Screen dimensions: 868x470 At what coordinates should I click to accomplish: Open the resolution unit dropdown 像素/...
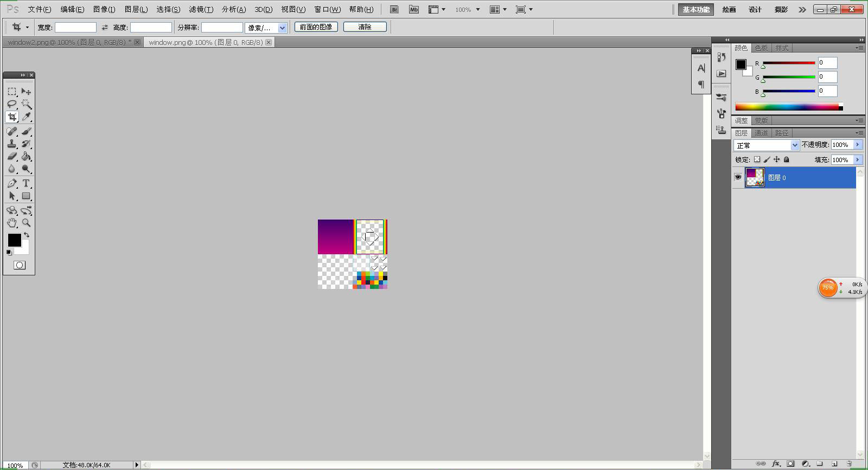(266, 28)
